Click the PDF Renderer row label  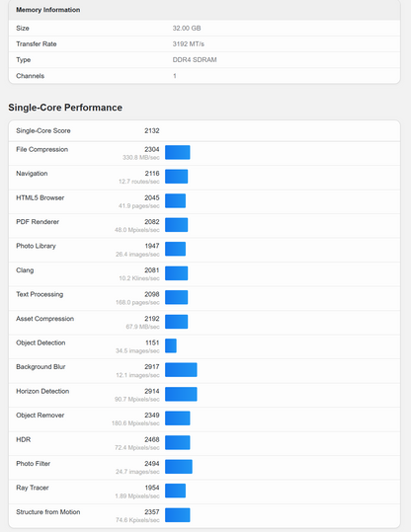(x=38, y=222)
